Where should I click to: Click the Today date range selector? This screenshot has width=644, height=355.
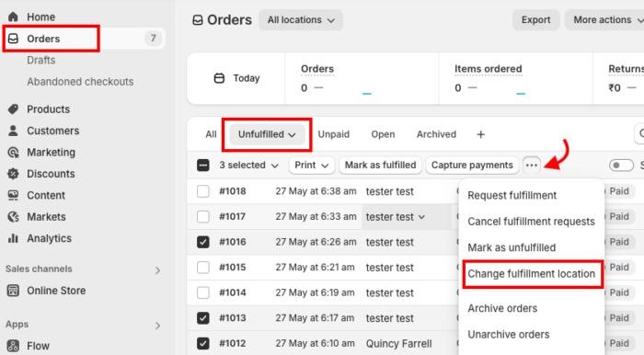(236, 78)
